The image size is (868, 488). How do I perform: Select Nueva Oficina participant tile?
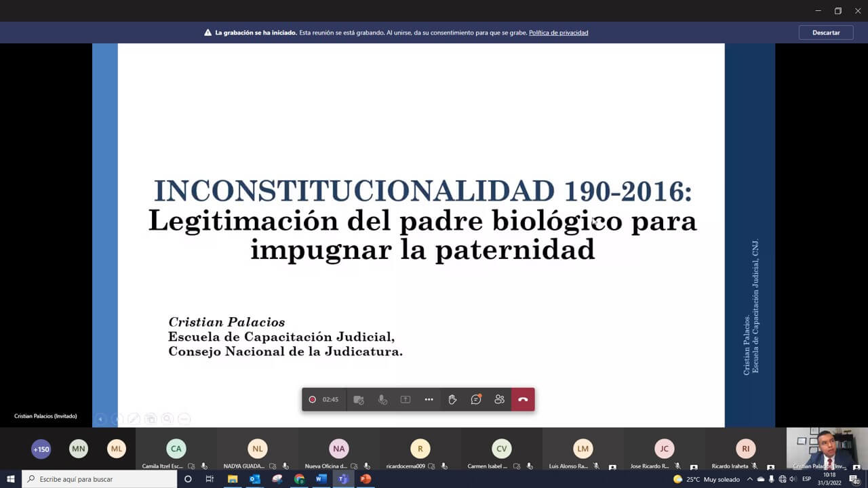pos(339,450)
